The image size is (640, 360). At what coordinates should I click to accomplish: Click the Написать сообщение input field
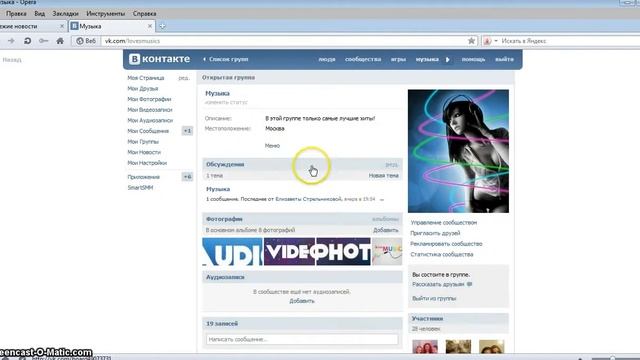point(302,339)
